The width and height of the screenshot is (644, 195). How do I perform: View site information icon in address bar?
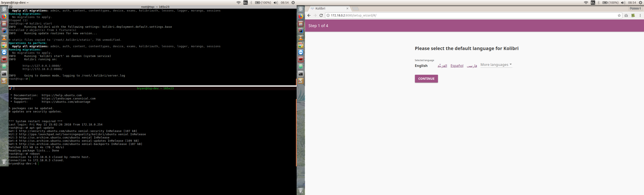pos(328,15)
